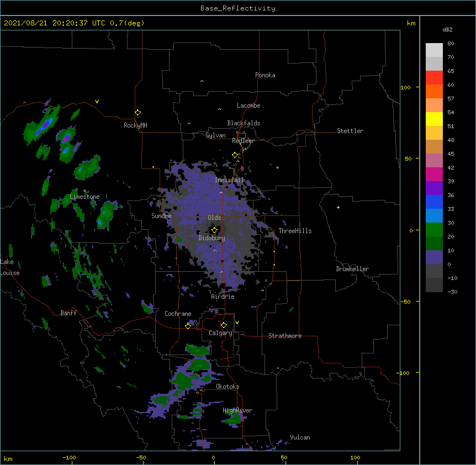Viewport: 476px width, 465px height.
Task: Click the km unit label at top right
Action: coord(411,23)
